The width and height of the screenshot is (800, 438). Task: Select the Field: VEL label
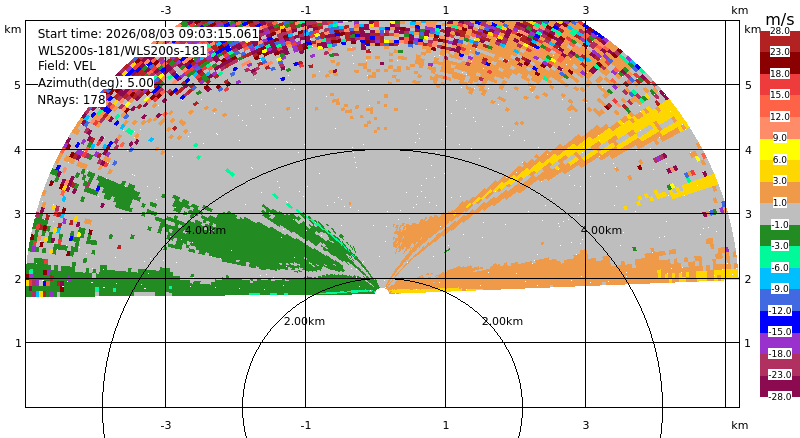click(67, 66)
